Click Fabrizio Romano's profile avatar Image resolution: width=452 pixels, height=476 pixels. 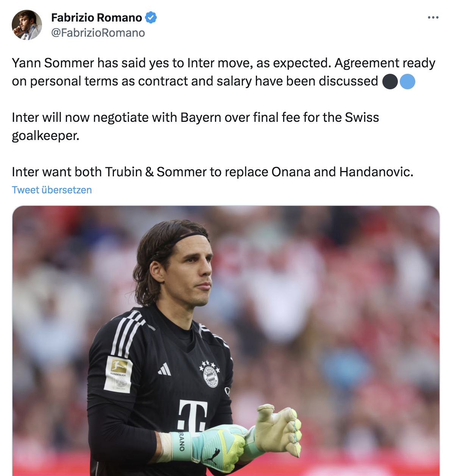click(x=27, y=25)
